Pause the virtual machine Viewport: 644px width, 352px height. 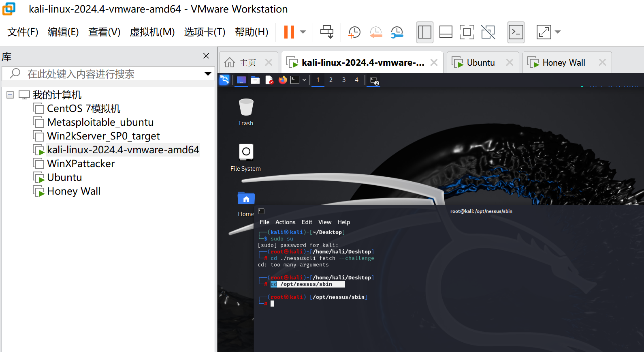(x=289, y=32)
